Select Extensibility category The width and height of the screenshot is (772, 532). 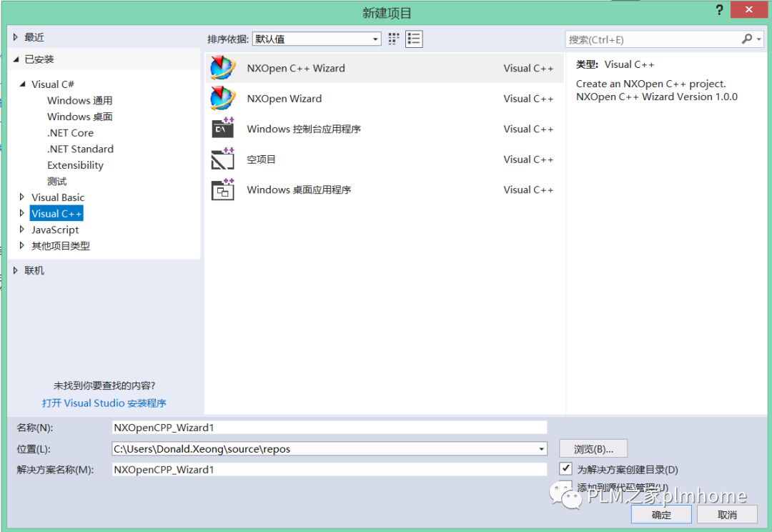click(x=75, y=165)
